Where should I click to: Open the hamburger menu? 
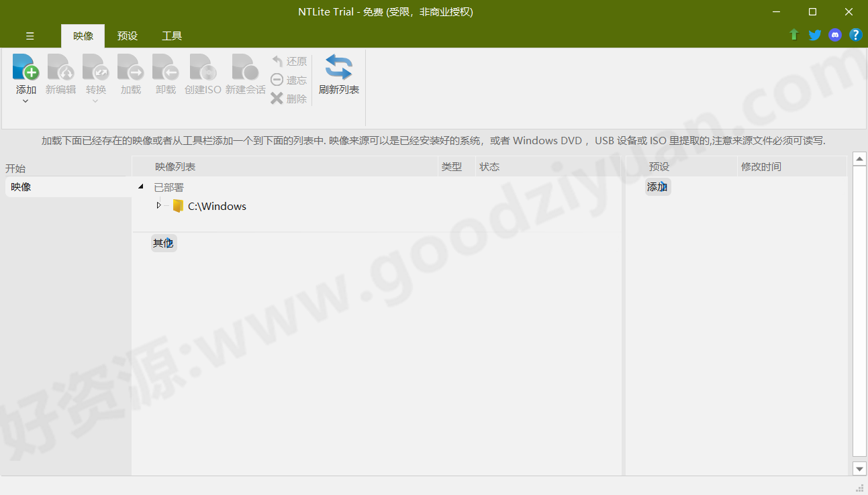click(30, 36)
